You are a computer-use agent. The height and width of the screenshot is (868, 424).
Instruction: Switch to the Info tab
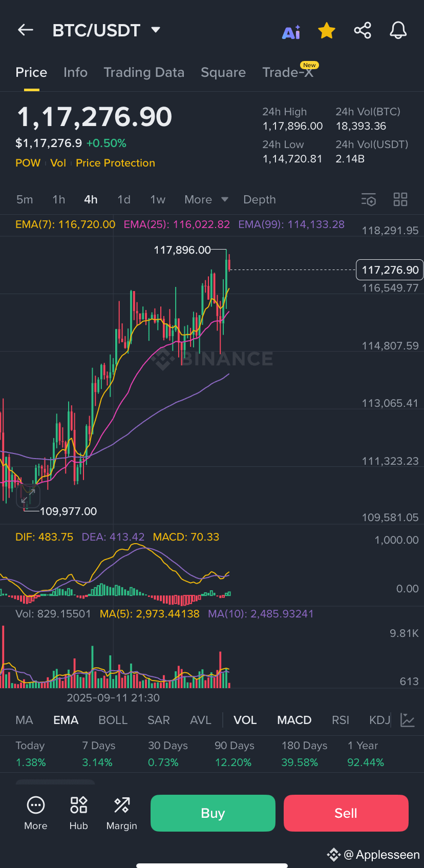[75, 72]
